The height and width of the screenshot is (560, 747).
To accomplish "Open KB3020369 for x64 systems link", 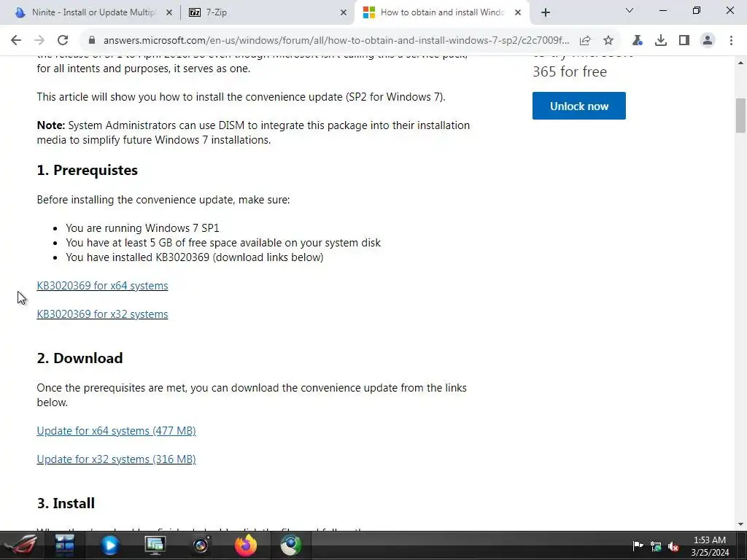I will (x=102, y=286).
